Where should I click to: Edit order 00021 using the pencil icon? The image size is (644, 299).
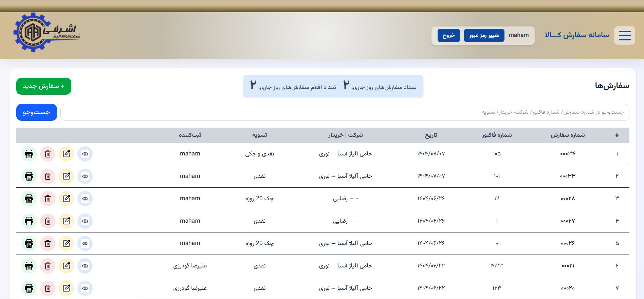(x=67, y=266)
